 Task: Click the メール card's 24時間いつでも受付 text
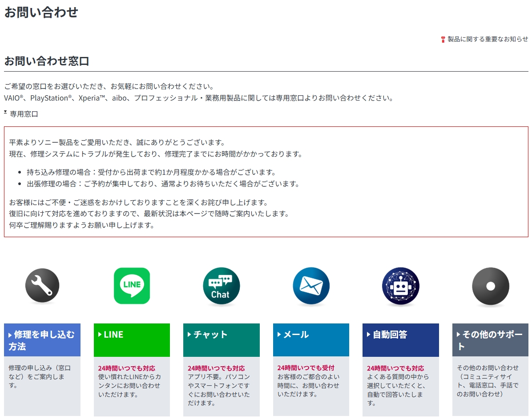click(x=306, y=368)
